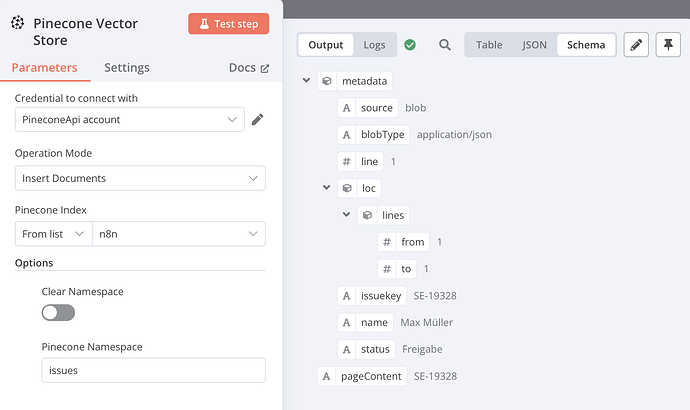The image size is (690, 410).
Task: Click the search magnifier icon
Action: pos(445,45)
